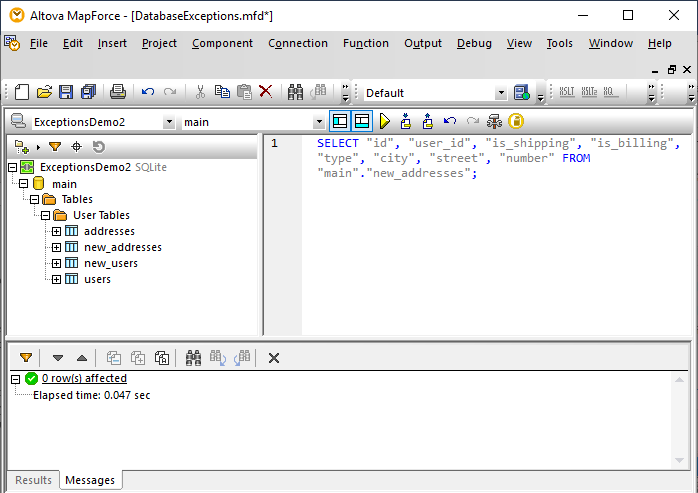
Task: Select the users table in tree
Action: [97, 279]
